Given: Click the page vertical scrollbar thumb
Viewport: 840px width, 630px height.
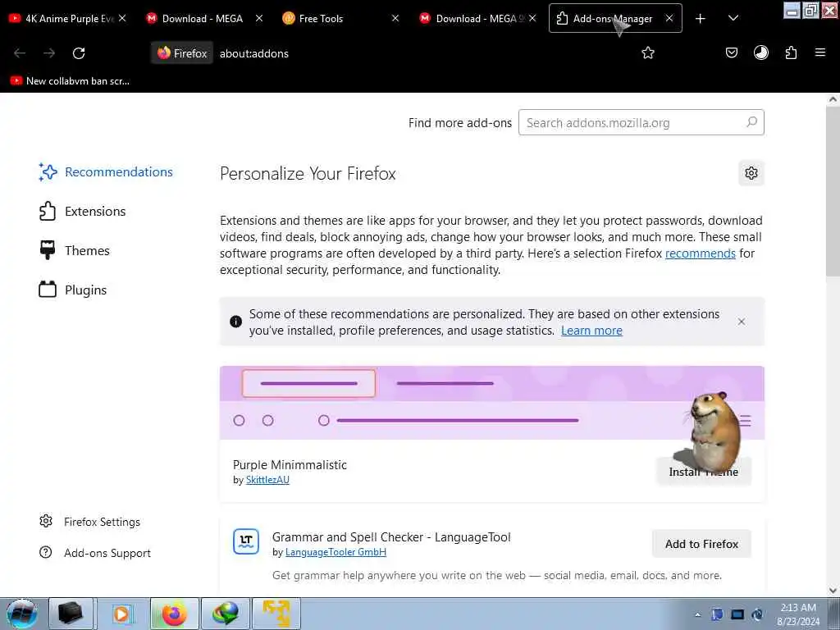Looking at the screenshot, I should coord(833,192).
